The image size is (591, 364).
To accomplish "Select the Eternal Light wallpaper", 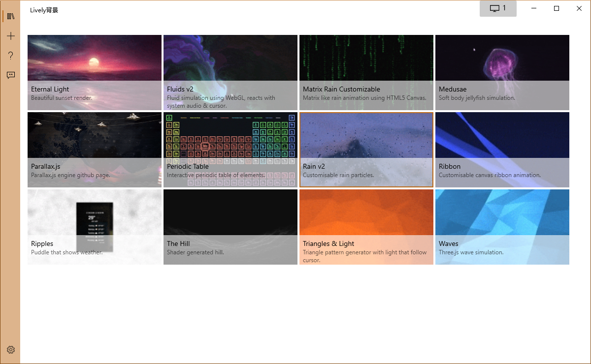I will point(95,72).
